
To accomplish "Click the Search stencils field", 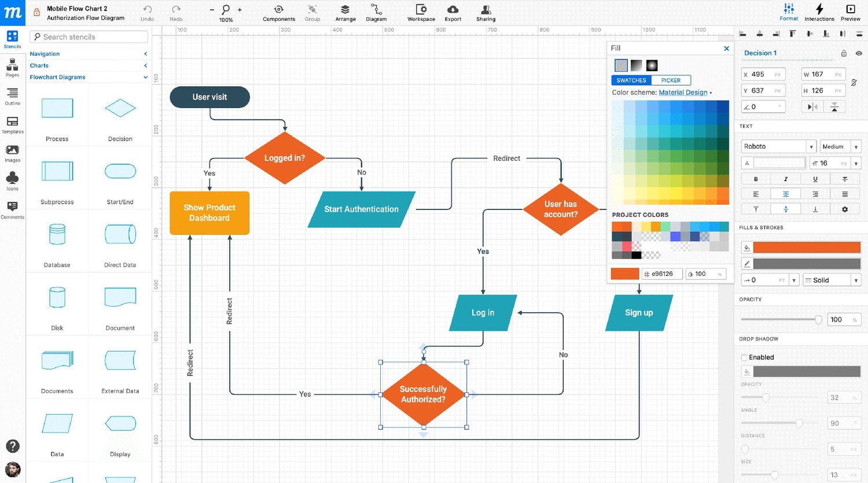I will (x=89, y=36).
